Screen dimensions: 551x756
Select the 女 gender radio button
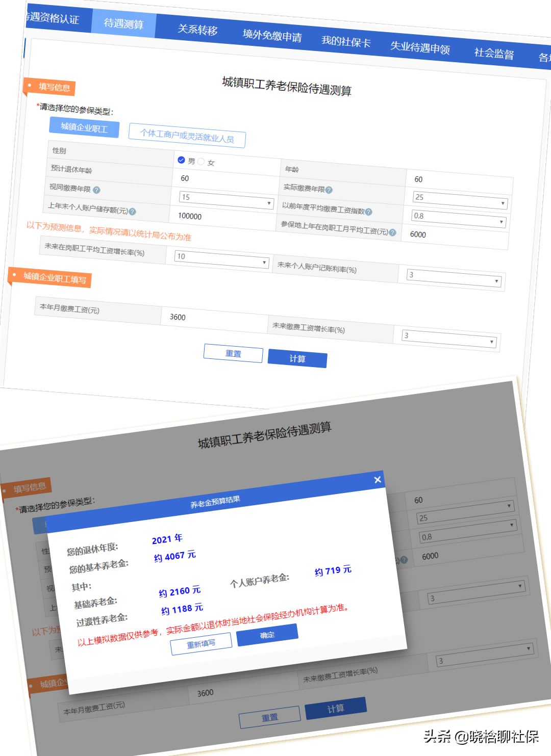coord(202,161)
